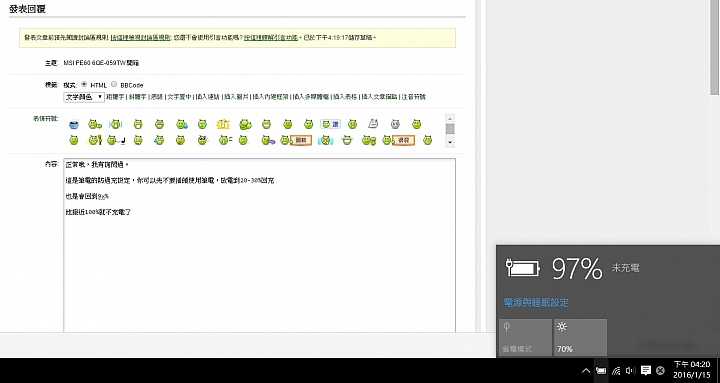This screenshot has width=720, height=383.
Task: Apply 粗體字 bold formatting
Action: coord(115,97)
